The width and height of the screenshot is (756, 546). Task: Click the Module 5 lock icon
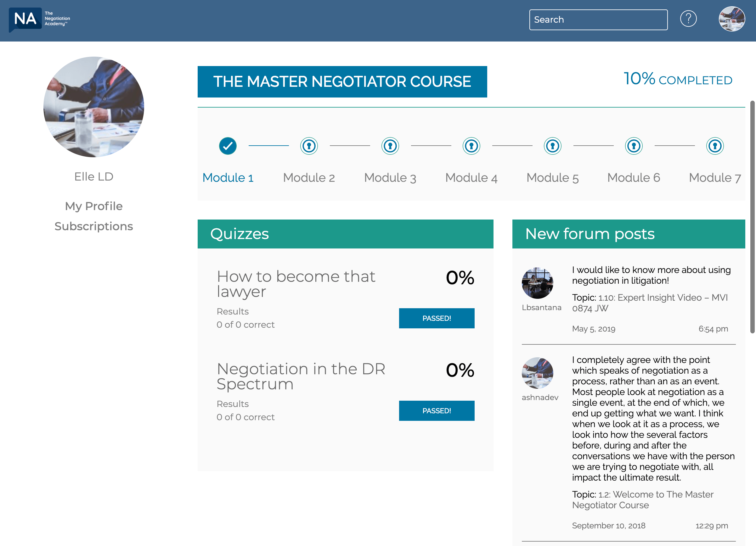pos(553,146)
